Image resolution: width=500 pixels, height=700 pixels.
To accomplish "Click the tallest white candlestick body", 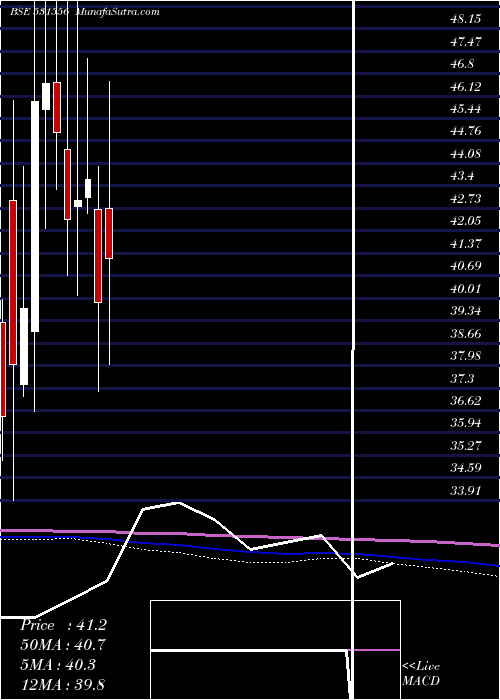I will [35, 217].
